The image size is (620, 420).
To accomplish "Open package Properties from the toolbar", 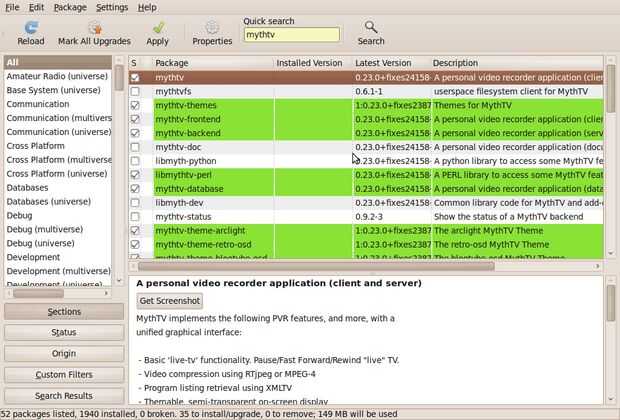I will [x=212, y=33].
